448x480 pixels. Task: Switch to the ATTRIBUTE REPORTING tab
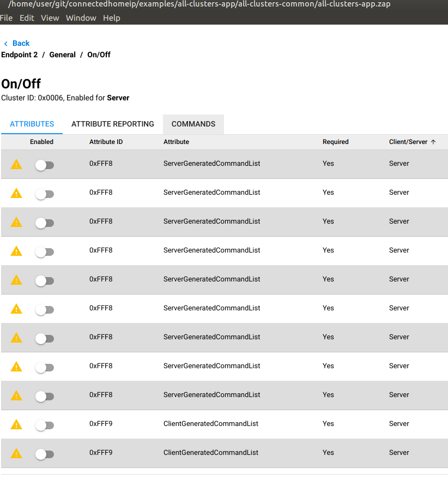click(112, 124)
